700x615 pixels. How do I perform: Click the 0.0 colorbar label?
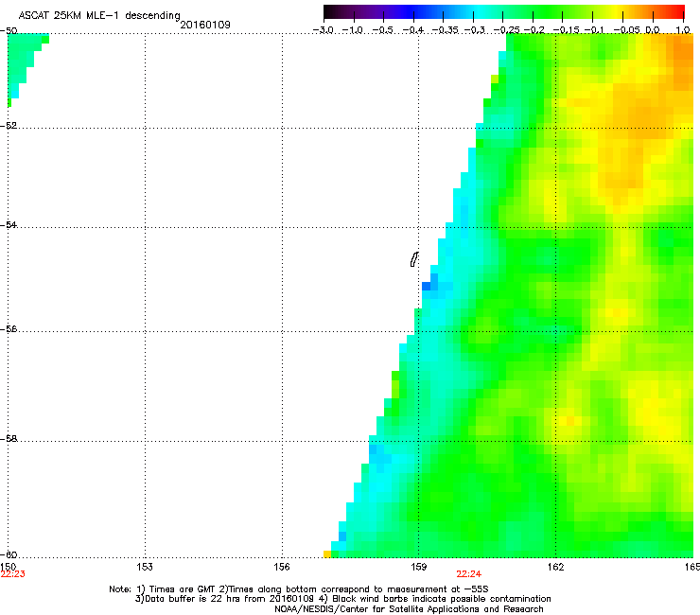[653, 30]
